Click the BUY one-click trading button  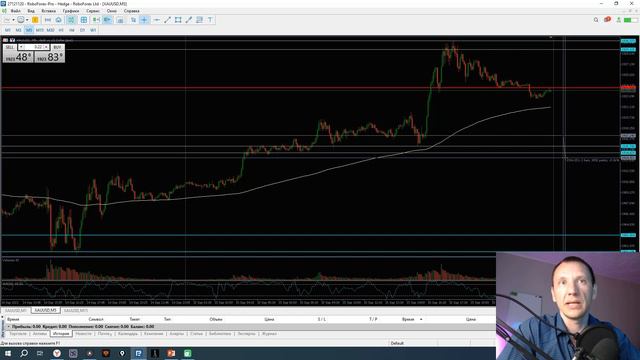click(57, 47)
